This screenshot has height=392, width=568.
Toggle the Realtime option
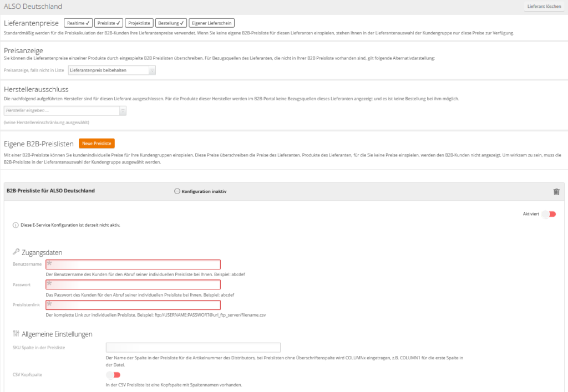pos(78,23)
